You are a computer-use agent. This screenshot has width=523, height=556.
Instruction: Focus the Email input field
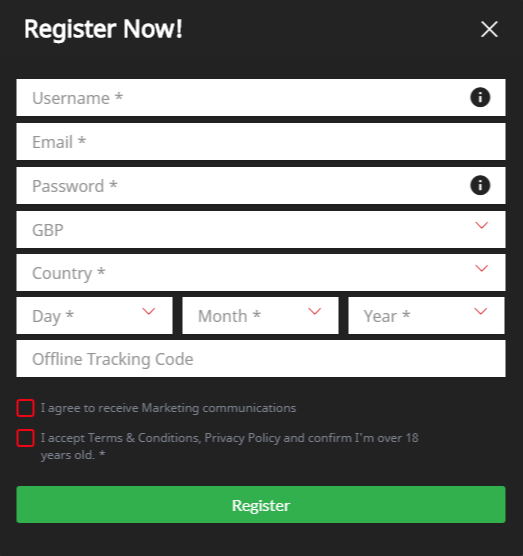261,141
